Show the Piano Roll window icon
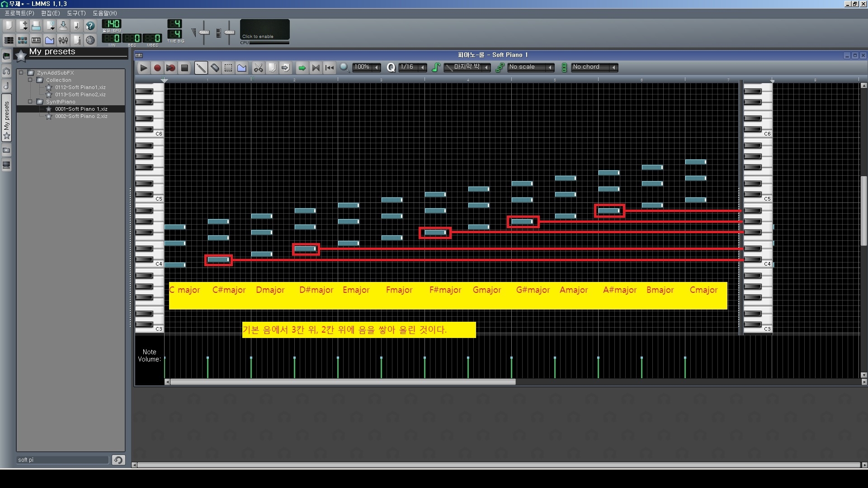 (36, 40)
